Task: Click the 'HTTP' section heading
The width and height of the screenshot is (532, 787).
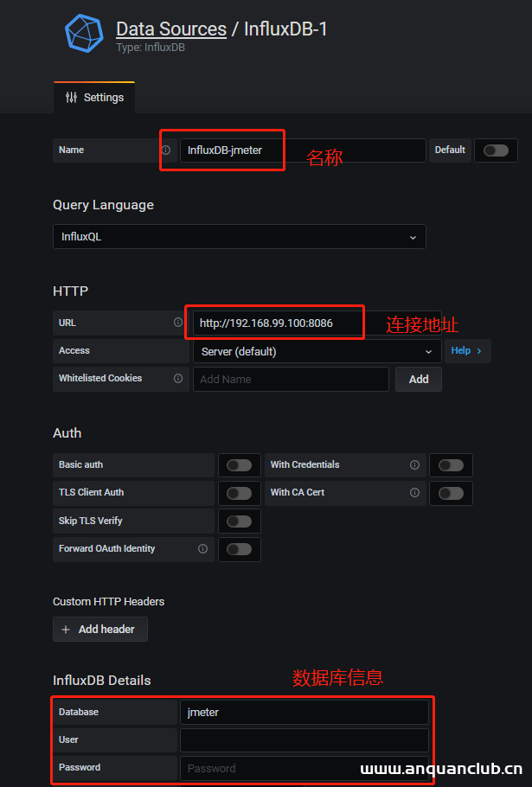Action: (x=71, y=291)
